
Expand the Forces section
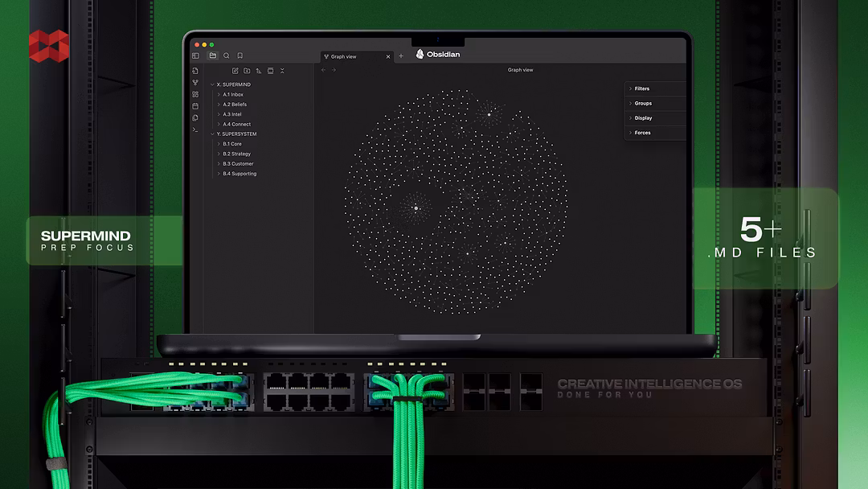642,133
